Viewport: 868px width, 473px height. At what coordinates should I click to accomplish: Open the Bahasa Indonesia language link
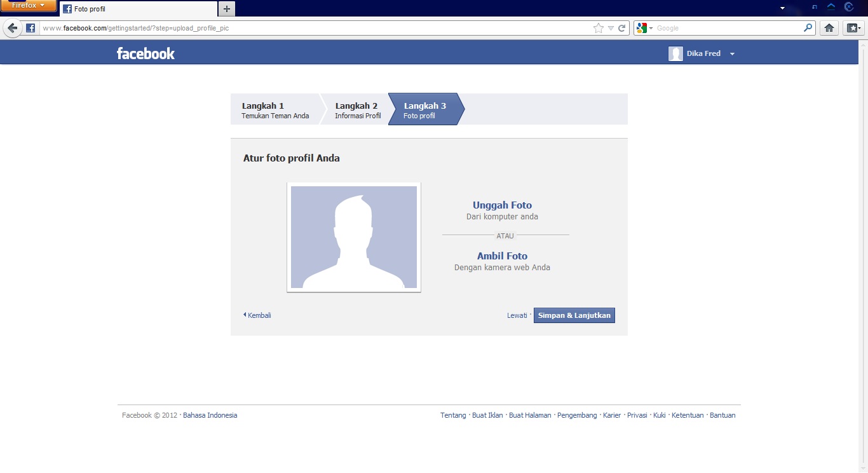[210, 415]
